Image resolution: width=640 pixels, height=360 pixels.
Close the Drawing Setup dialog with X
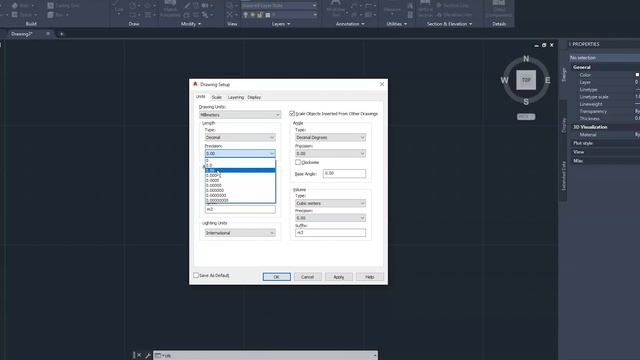coord(382,84)
